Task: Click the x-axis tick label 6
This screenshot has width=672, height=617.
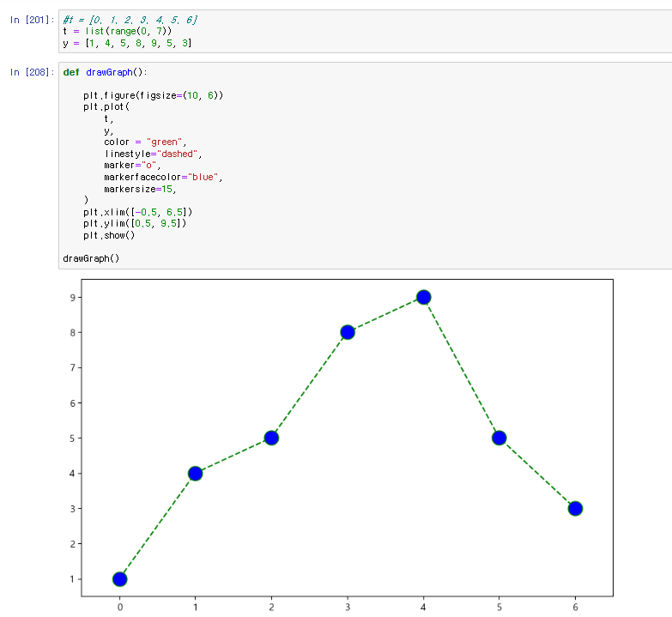Action: click(575, 607)
